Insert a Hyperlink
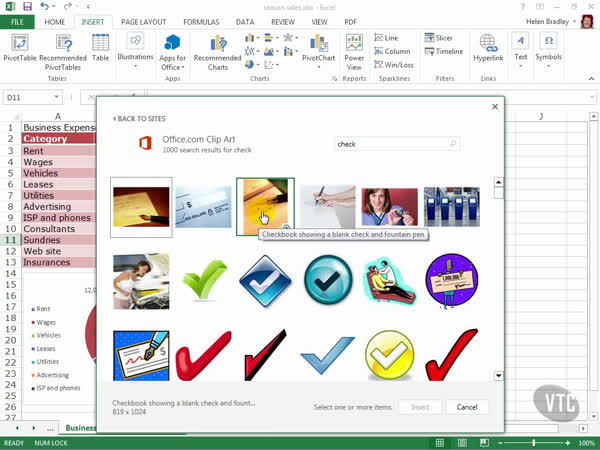Image resolution: width=600 pixels, height=450 pixels. (x=488, y=47)
